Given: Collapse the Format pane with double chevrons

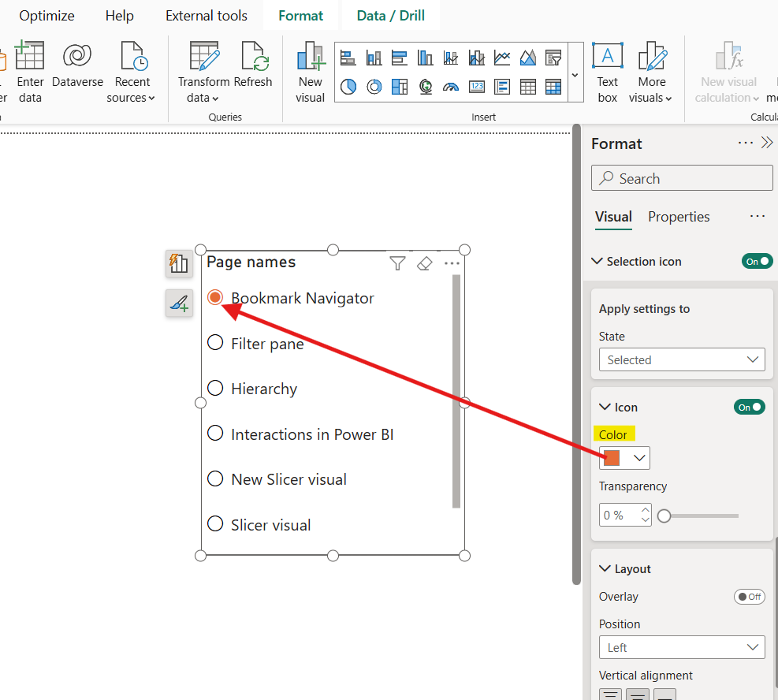Looking at the screenshot, I should (767, 143).
